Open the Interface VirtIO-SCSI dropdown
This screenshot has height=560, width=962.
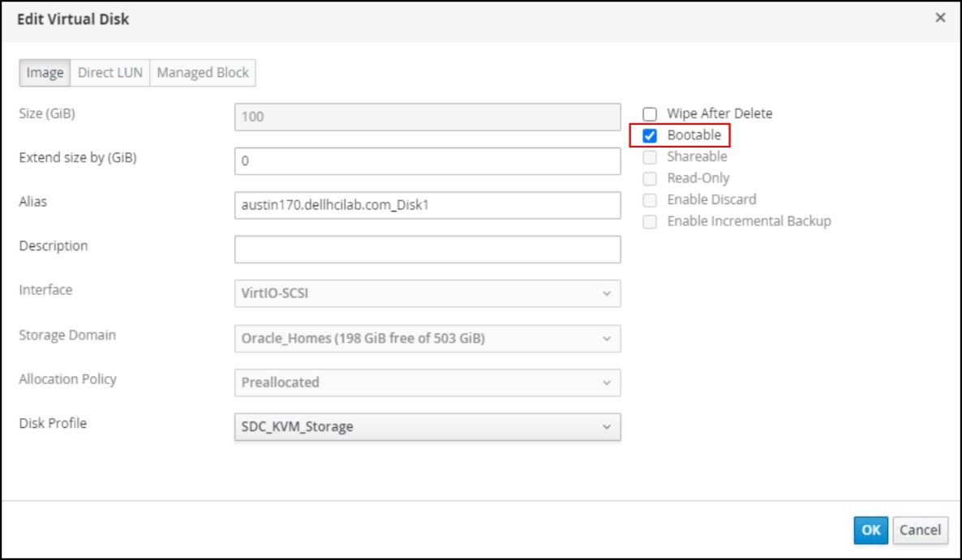point(427,293)
